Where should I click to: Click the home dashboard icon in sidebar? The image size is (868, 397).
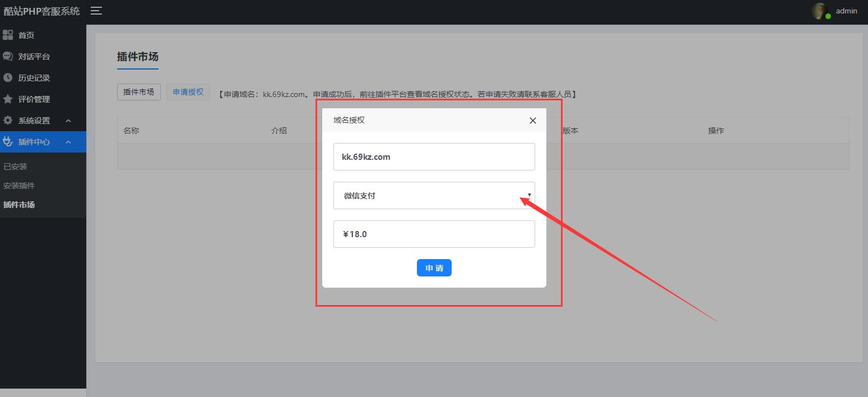click(x=8, y=35)
